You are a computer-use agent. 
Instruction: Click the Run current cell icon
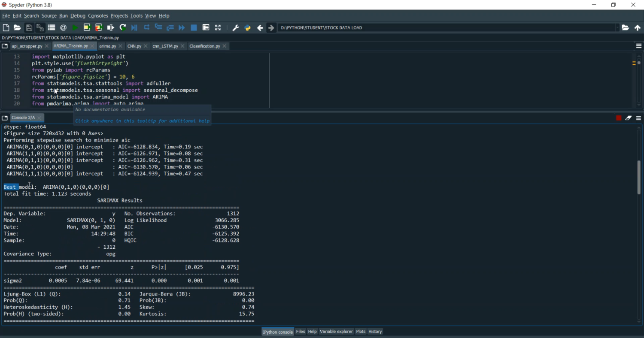[x=87, y=27]
